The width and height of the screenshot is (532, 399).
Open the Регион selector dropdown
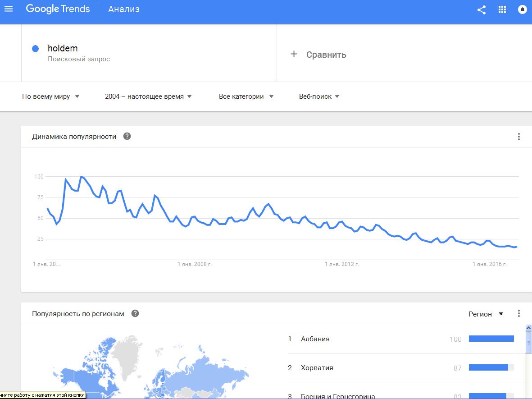[x=486, y=314]
